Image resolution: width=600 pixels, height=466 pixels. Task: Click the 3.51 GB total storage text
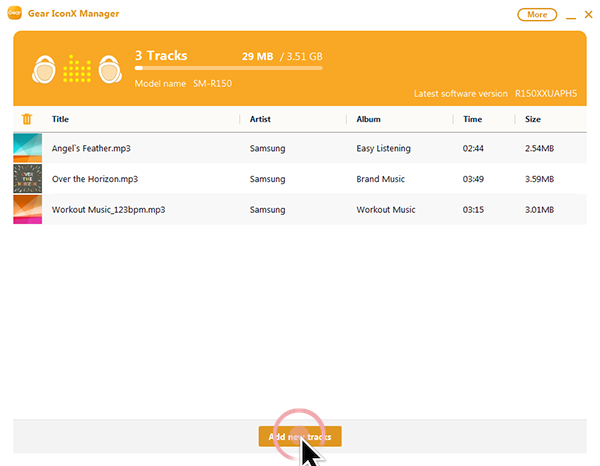(305, 57)
